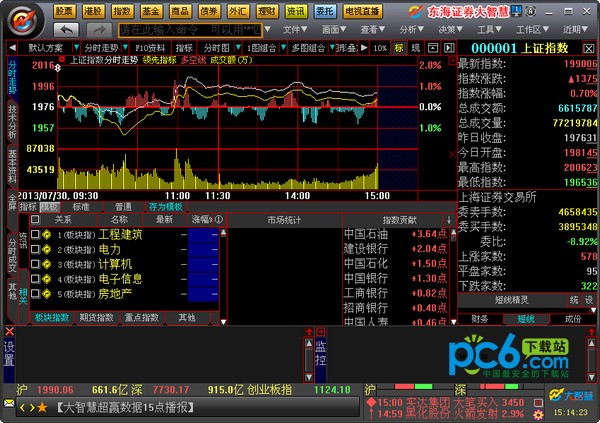
Task: Sort by the 指数贡献 down arrow
Action: coord(449,220)
